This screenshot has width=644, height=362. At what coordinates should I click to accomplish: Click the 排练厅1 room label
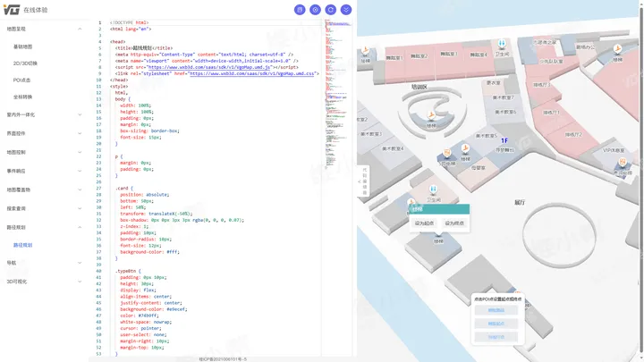551,113
